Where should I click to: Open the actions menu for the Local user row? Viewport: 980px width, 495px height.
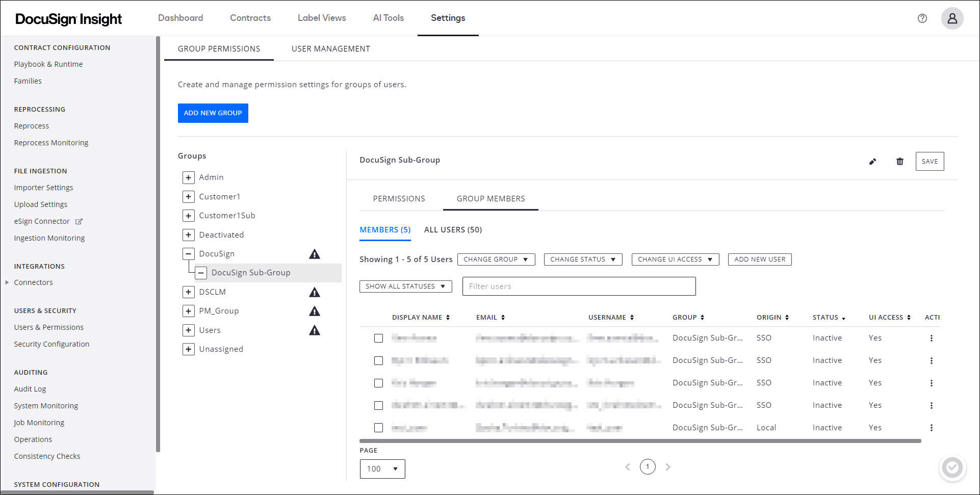click(931, 428)
